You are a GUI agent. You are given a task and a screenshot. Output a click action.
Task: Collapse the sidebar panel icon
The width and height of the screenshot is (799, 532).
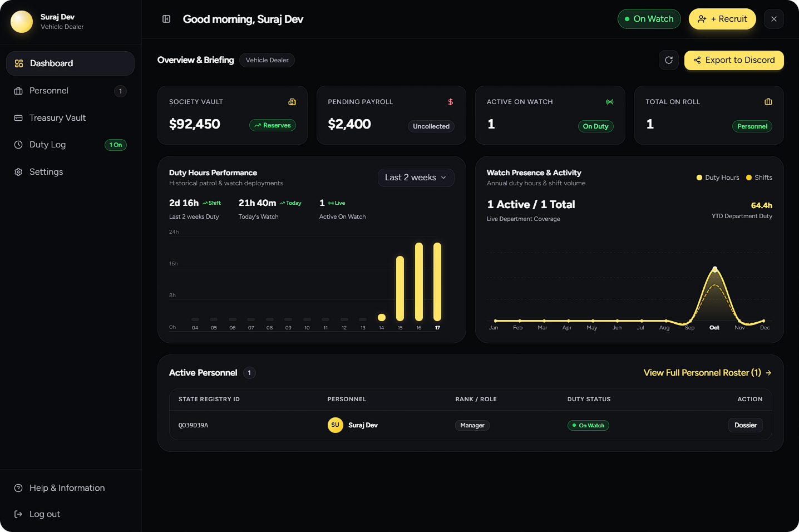(166, 19)
